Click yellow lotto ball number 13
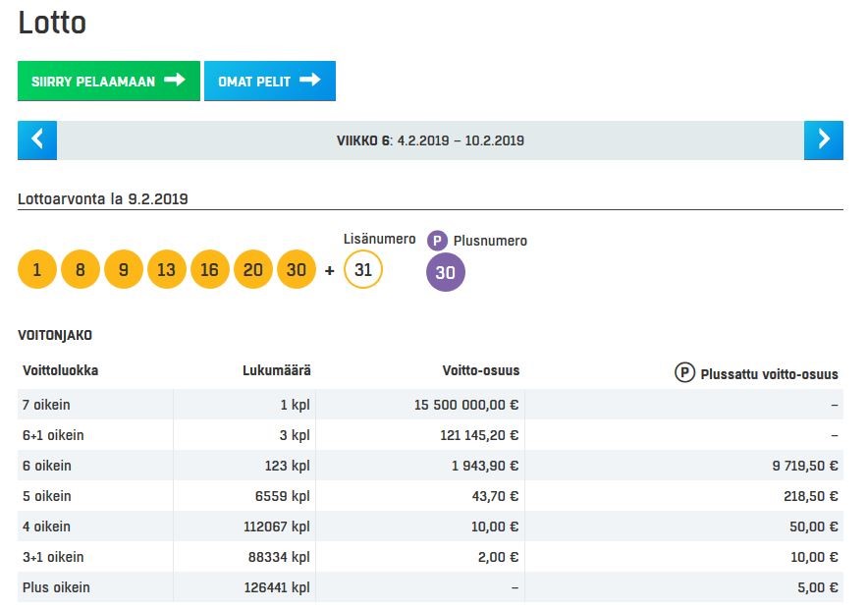Screen dimensions: 868x610 (167, 269)
